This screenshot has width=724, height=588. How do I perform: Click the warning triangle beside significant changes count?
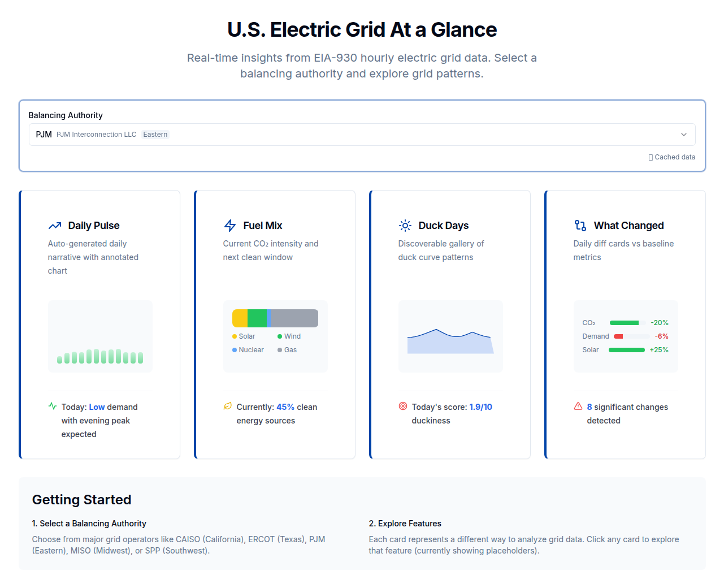pyautogui.click(x=578, y=406)
